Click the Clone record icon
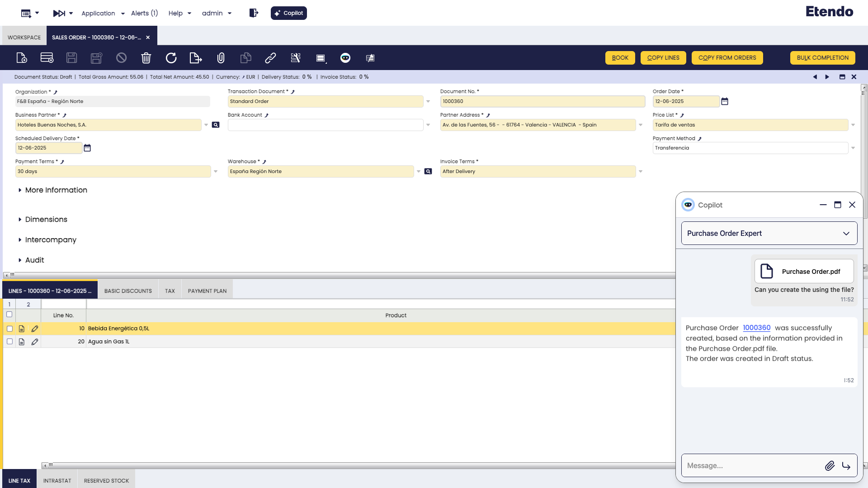Viewport: 868px width, 488px height. tap(245, 58)
